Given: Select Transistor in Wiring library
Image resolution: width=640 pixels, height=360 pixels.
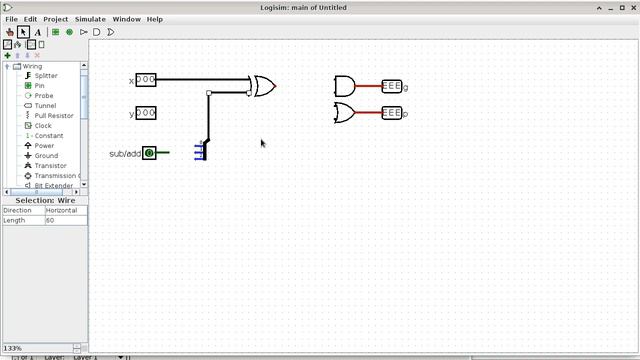Looking at the screenshot, I should pos(50,166).
